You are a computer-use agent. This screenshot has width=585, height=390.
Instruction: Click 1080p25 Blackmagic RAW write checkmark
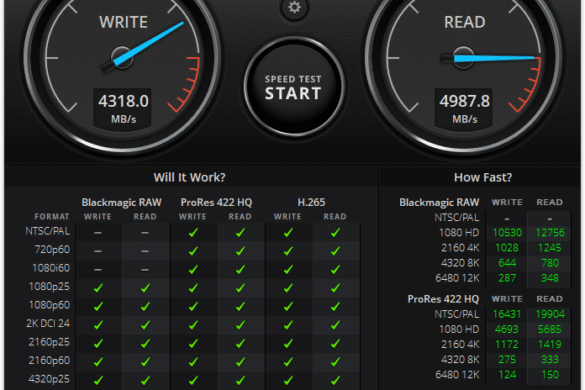98,288
